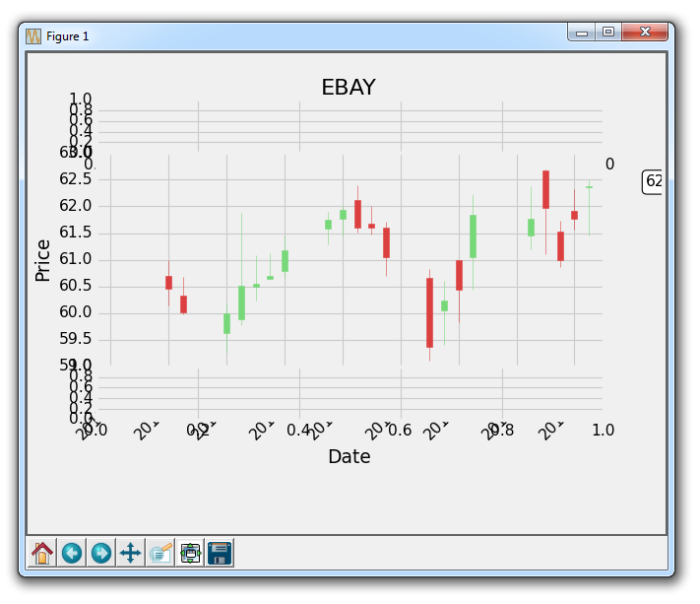Viewport: 700px width, 604px height.
Task: Click the Date x-axis label
Action: pyautogui.click(x=349, y=456)
